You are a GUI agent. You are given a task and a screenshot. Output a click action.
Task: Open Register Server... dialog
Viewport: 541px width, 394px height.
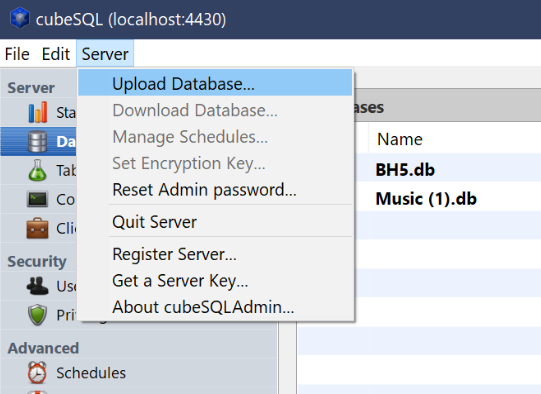pos(215,254)
